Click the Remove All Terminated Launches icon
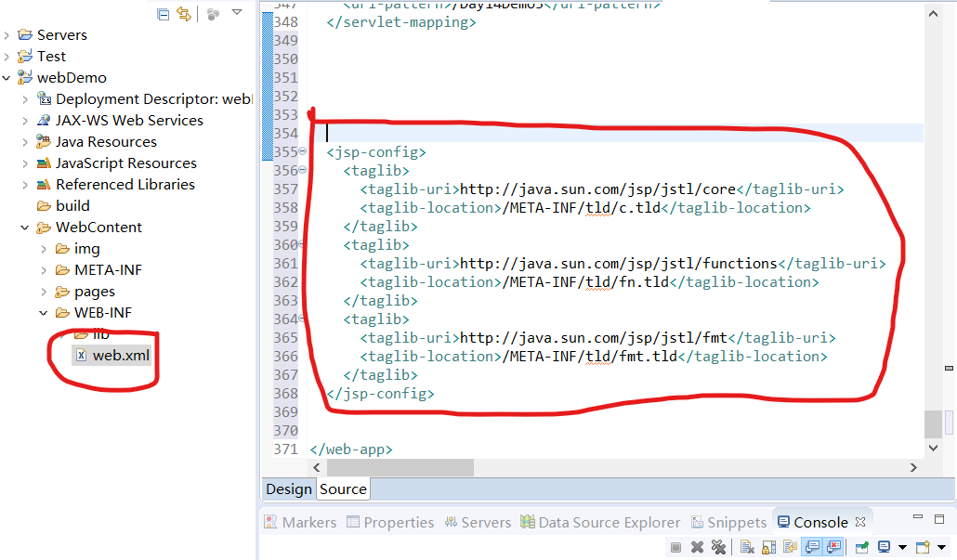Image resolution: width=957 pixels, height=560 pixels. 719,547
